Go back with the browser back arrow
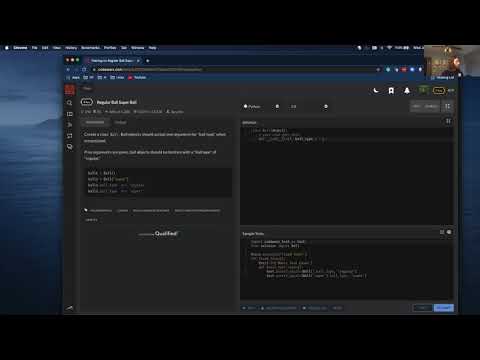Viewport: 480px width, 360px height. 68,69
